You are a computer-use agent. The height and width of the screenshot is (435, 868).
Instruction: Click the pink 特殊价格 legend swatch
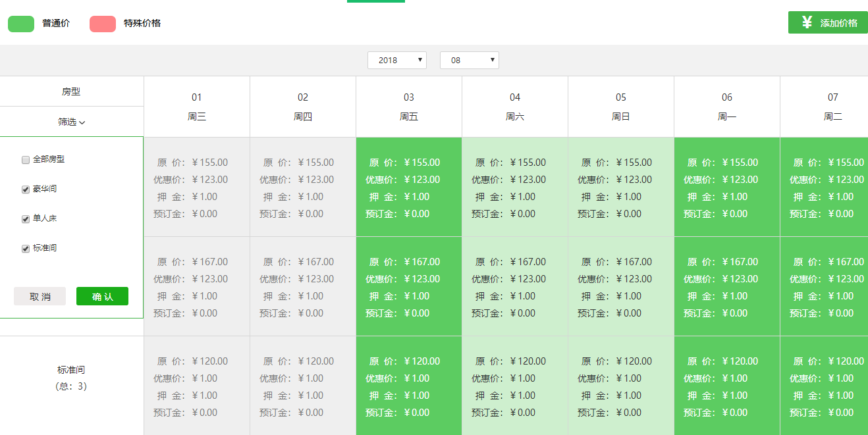coord(102,24)
